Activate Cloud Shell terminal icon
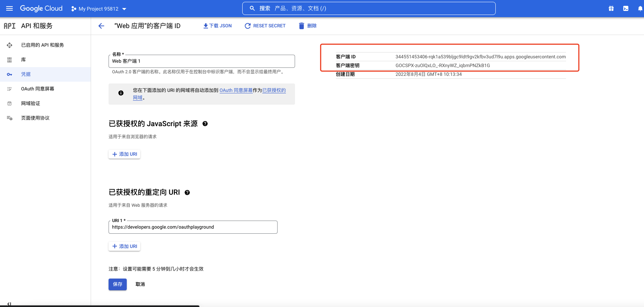 point(625,8)
